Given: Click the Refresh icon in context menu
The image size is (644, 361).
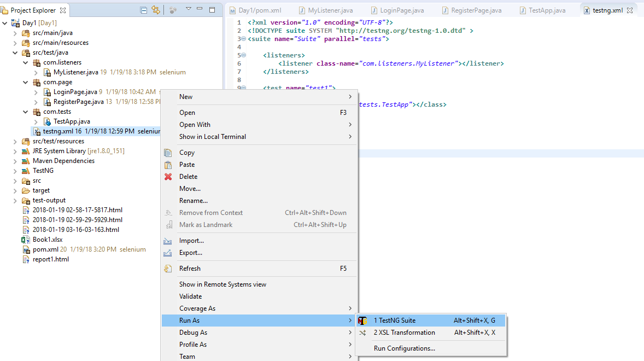Looking at the screenshot, I should point(168,269).
